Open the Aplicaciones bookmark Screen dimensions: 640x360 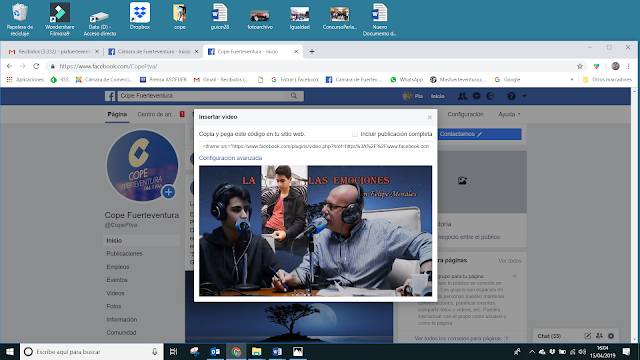click(x=25, y=80)
